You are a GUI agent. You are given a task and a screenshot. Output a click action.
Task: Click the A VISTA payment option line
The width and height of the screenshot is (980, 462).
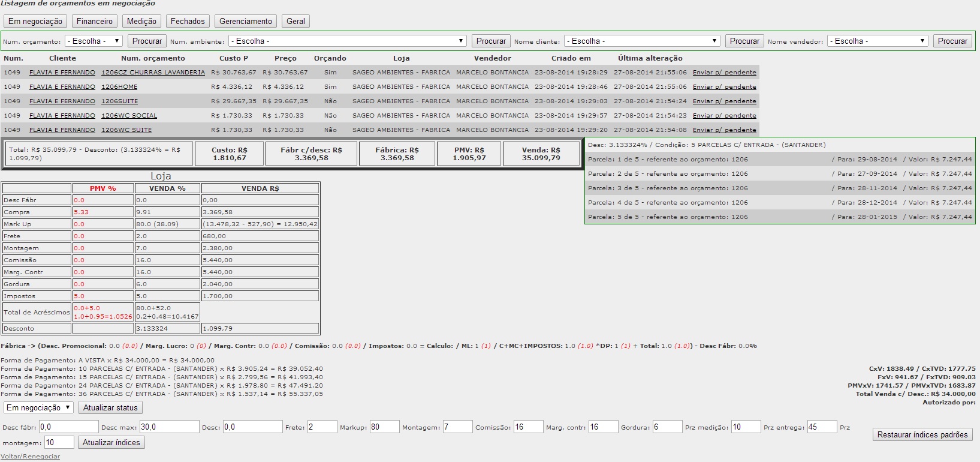pyautogui.click(x=107, y=360)
